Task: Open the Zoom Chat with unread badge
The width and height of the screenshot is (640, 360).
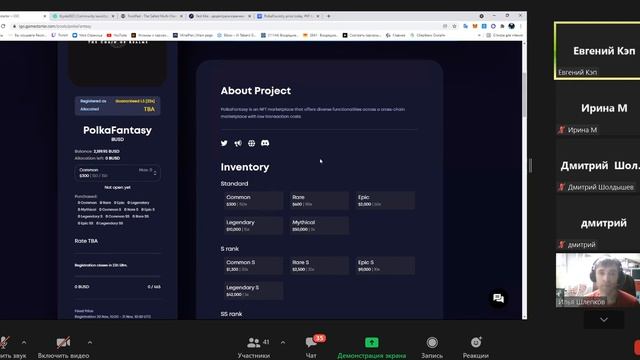Action: (x=311, y=347)
